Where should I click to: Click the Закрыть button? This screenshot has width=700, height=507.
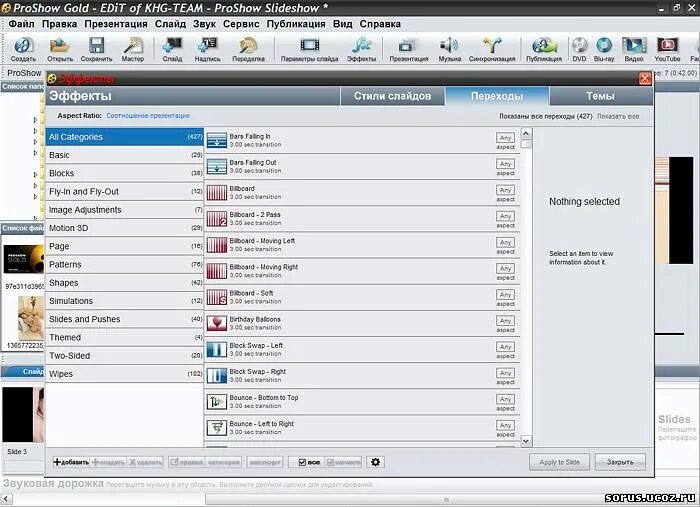[620, 462]
